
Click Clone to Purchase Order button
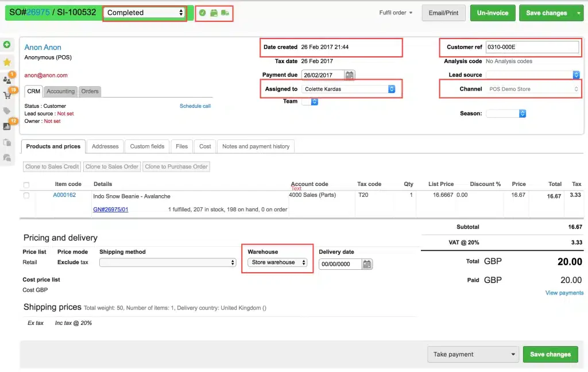pos(176,166)
